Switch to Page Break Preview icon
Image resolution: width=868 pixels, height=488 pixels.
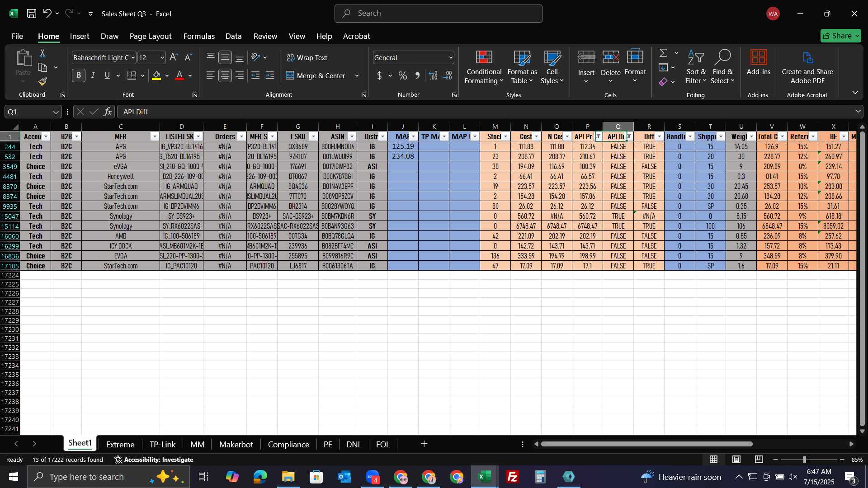click(759, 460)
